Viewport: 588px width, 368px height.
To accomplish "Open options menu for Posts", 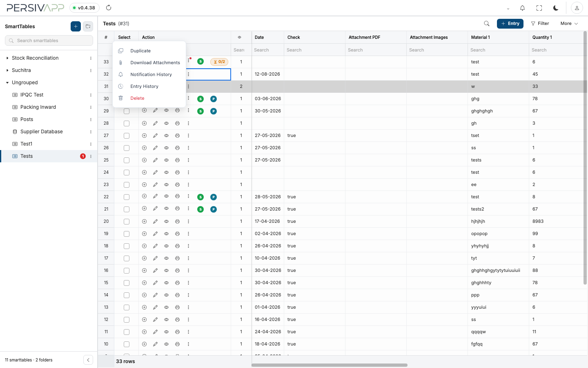I will 91,119.
